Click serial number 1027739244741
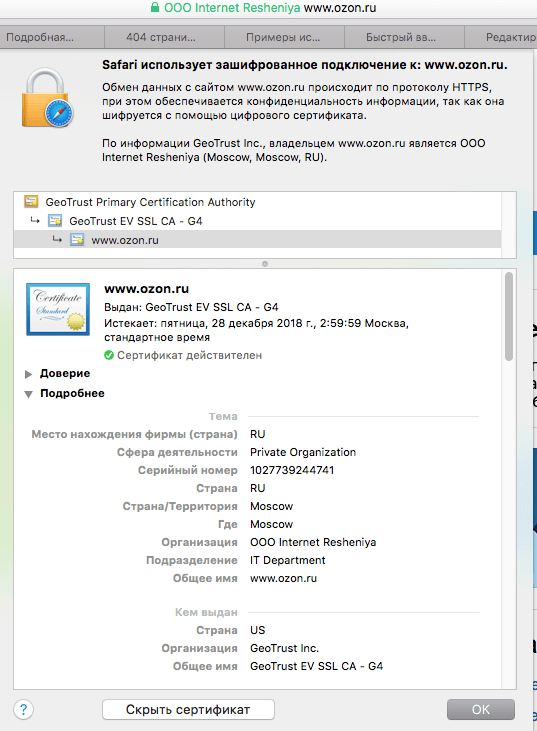Image resolution: width=537 pixels, height=731 pixels. (292, 470)
